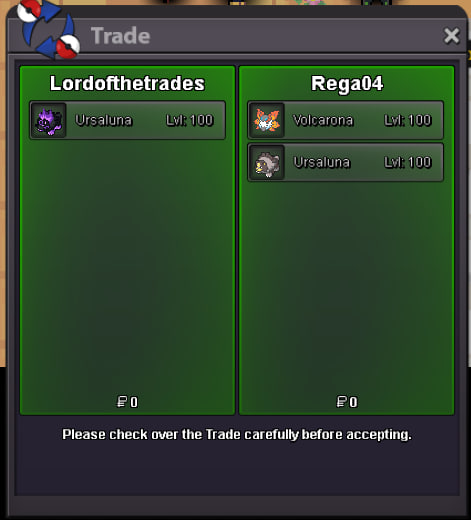
Task: Click the pokedollar icon under Rega04
Action: coord(342,402)
